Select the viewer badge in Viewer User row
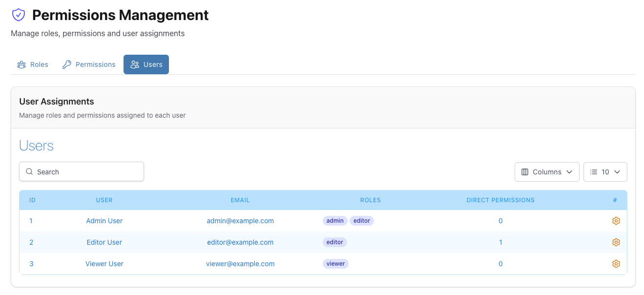644x295 pixels. click(x=335, y=263)
